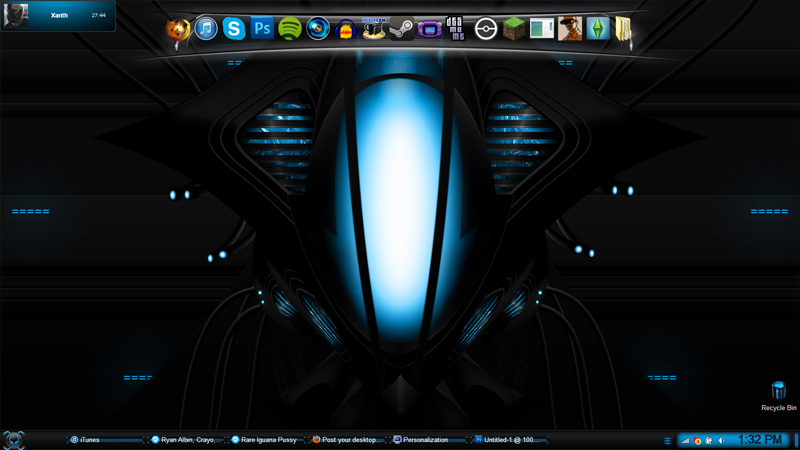Click the volume icon in system tray

(721, 440)
